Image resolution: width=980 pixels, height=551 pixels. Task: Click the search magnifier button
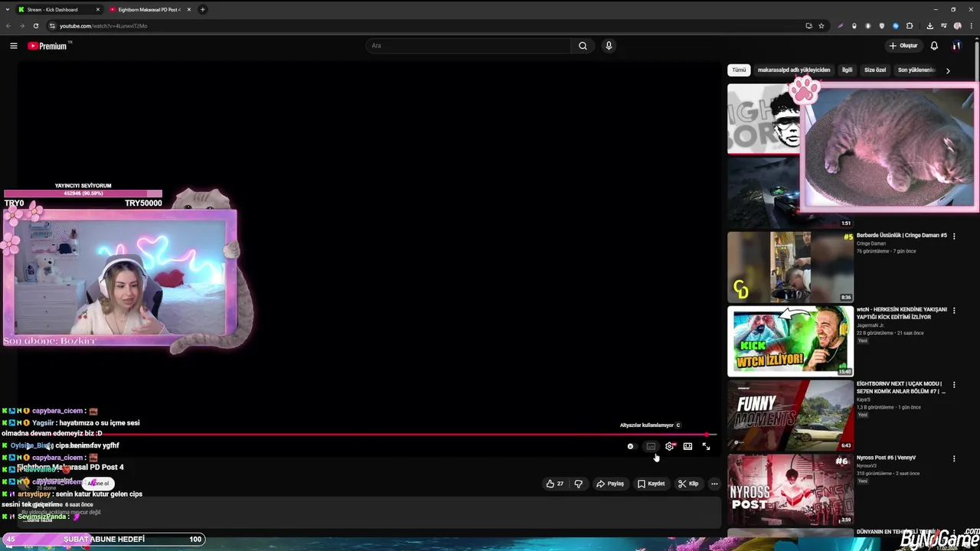click(x=583, y=46)
